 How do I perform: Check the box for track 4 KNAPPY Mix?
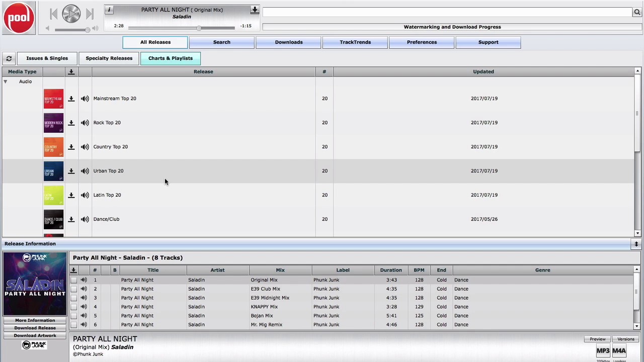coord(74,307)
